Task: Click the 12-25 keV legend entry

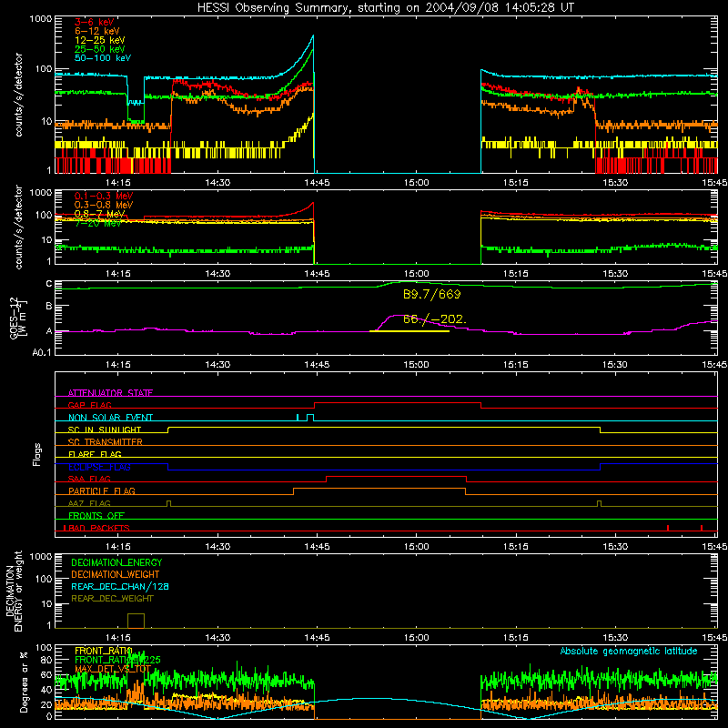Action: pyautogui.click(x=100, y=40)
